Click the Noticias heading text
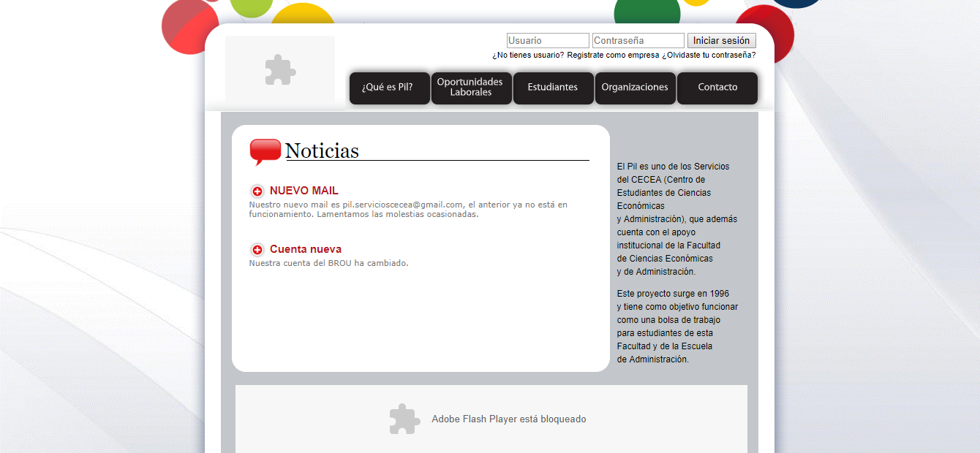 (x=322, y=151)
